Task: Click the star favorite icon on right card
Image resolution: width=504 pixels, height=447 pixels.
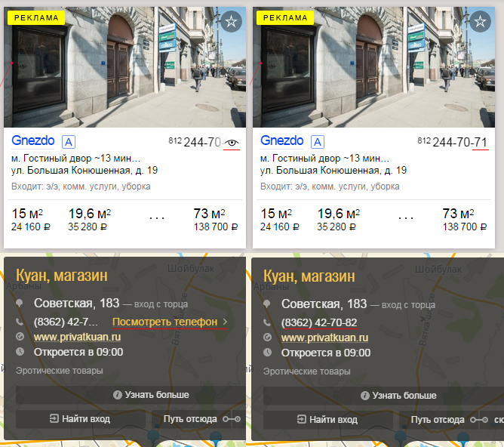Action: click(x=480, y=22)
